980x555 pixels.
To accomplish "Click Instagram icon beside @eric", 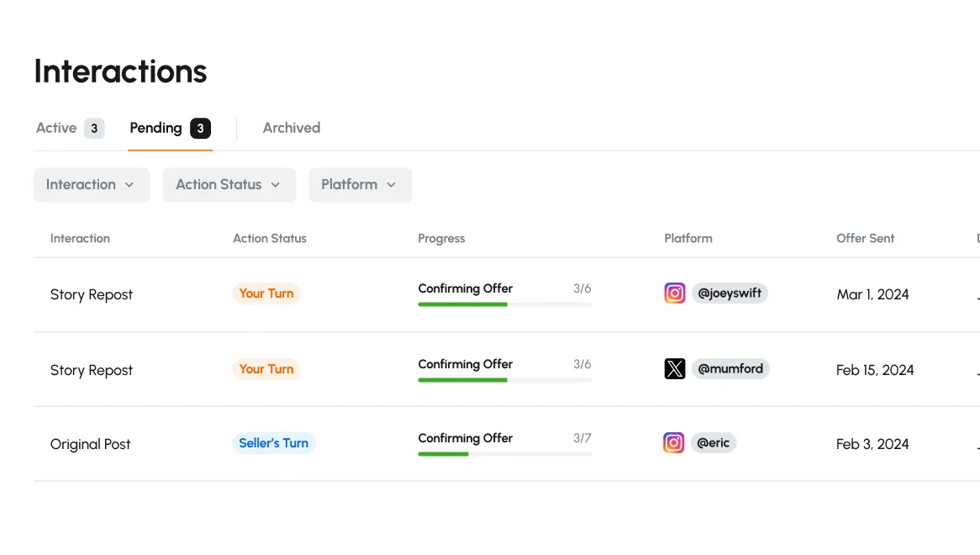I will tap(674, 443).
